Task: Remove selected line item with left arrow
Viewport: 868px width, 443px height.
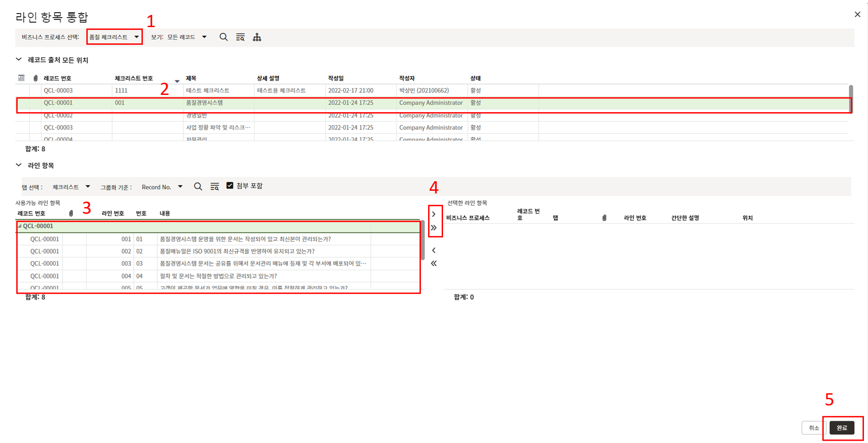Action: pyautogui.click(x=434, y=250)
